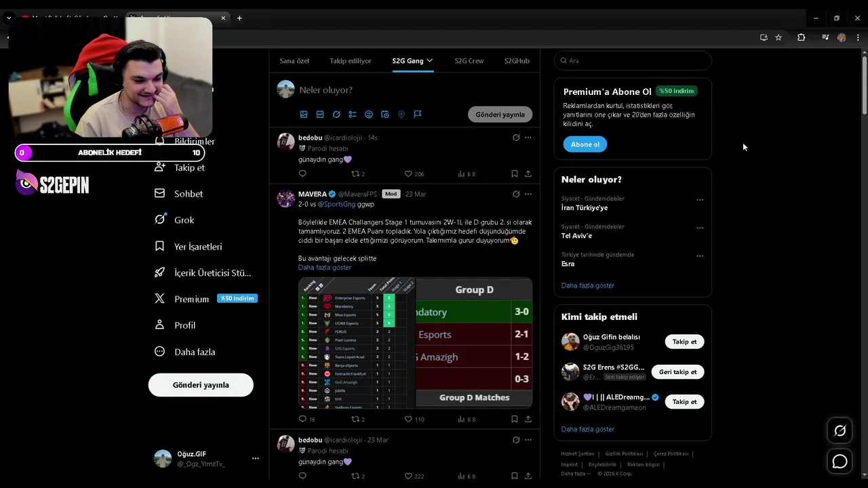Open @SportsGng mention link

tap(336, 204)
